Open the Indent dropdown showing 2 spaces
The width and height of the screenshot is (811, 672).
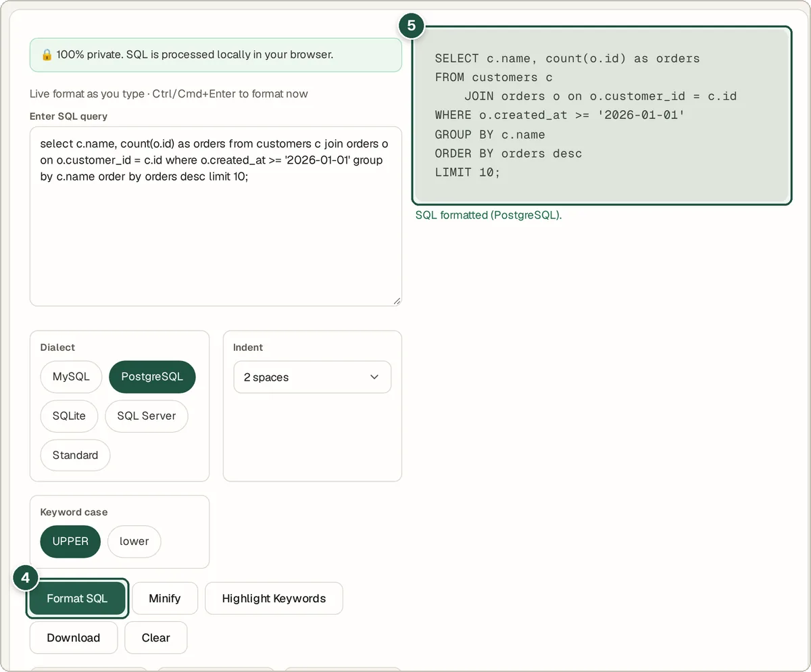[x=312, y=377]
